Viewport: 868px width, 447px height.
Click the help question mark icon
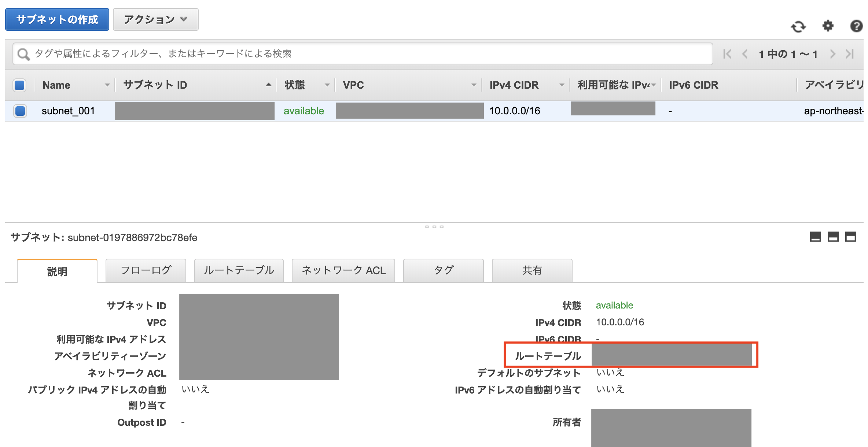pos(856,26)
